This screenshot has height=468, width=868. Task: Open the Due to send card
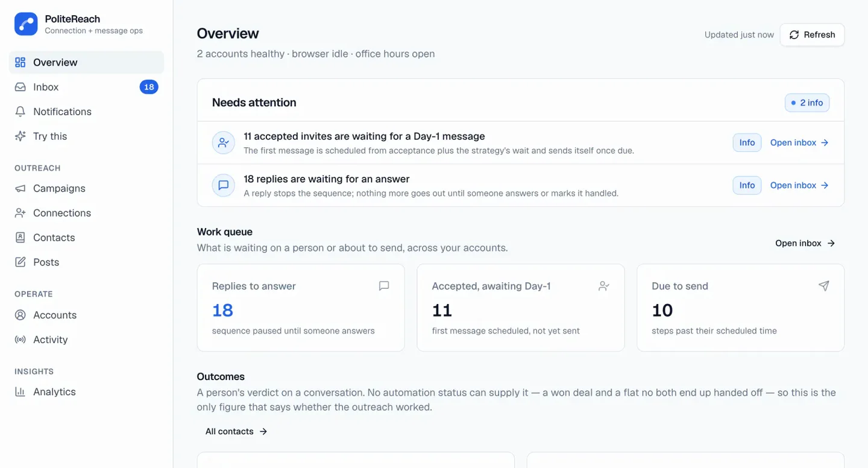coord(740,308)
